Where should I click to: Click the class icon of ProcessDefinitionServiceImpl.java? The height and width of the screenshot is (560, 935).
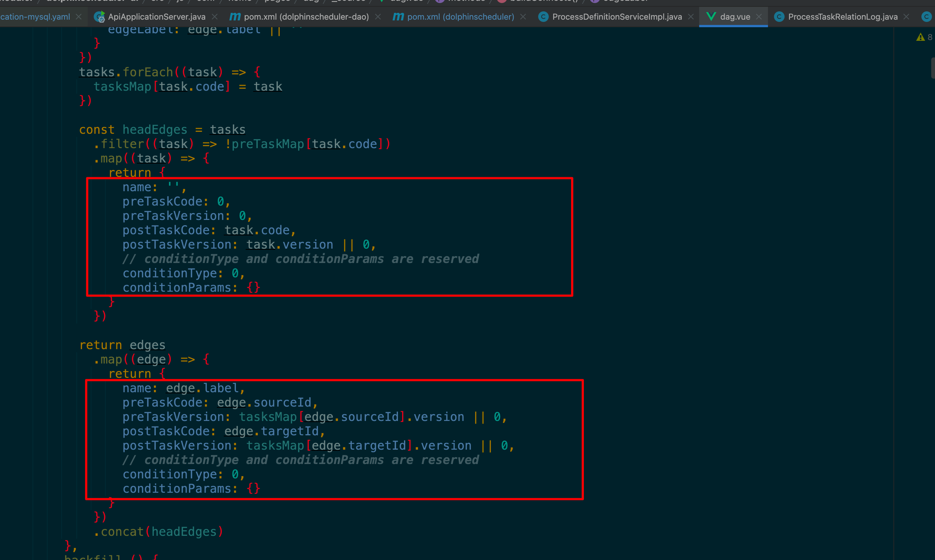543,17
